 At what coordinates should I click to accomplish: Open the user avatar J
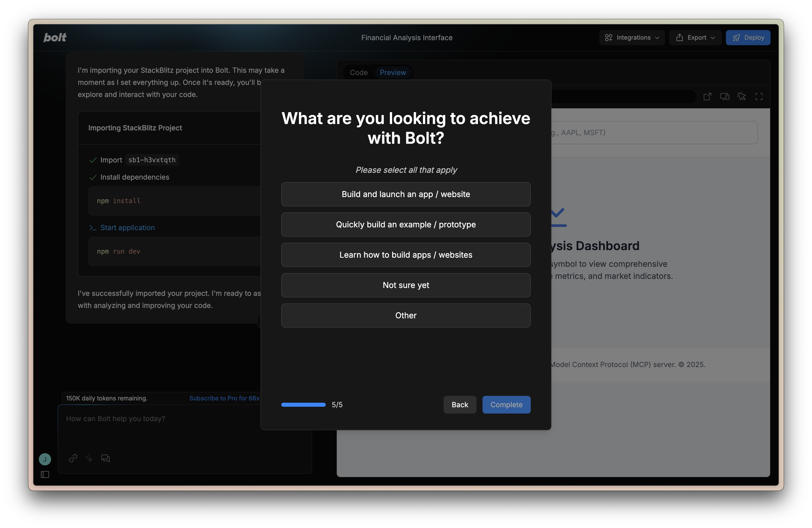[x=45, y=459]
